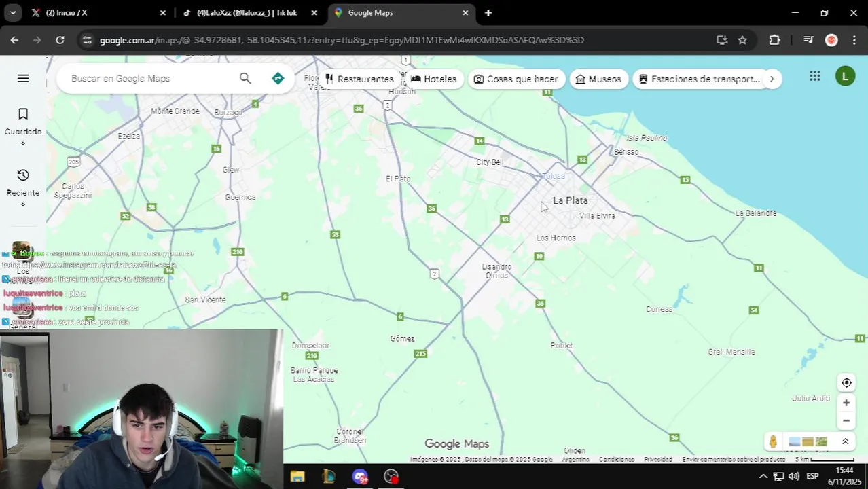Open Condiciones link in footer
The image size is (868, 489).
(616, 460)
